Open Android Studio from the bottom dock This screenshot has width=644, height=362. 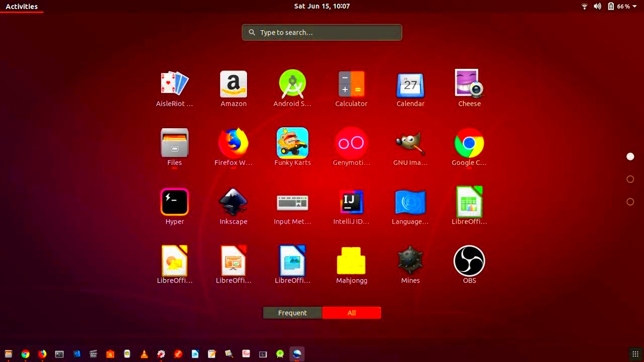[x=280, y=354]
